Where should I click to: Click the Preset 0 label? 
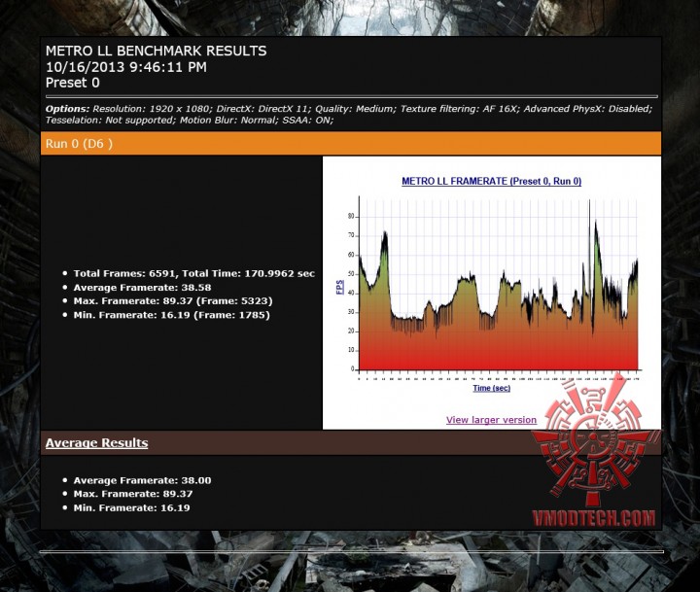(x=73, y=83)
